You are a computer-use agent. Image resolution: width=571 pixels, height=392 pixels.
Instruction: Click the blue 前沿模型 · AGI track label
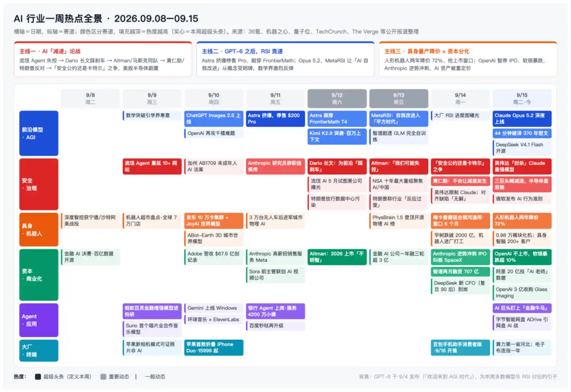39,133
